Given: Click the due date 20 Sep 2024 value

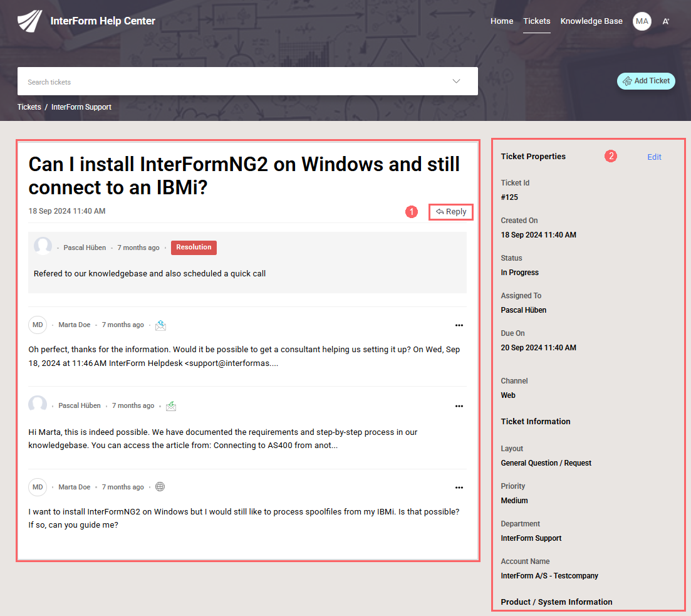Looking at the screenshot, I should coord(539,347).
